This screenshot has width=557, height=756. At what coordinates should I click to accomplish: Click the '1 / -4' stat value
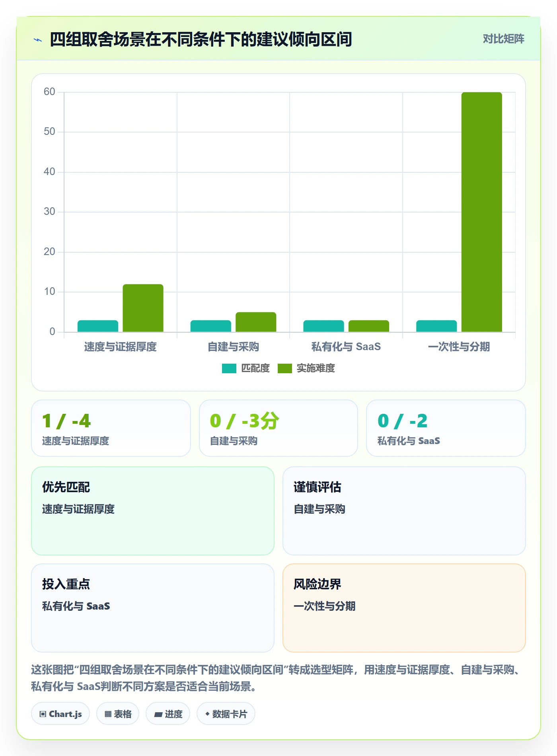pyautogui.click(x=66, y=421)
